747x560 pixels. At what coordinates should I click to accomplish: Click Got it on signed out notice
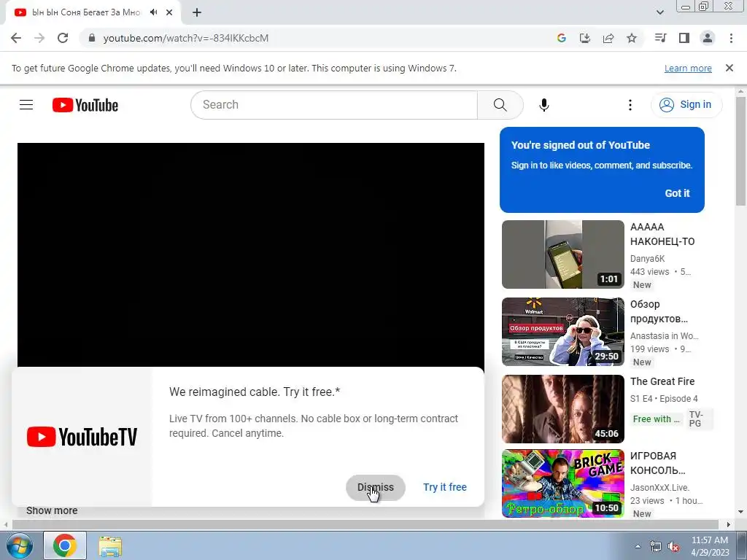(x=677, y=193)
